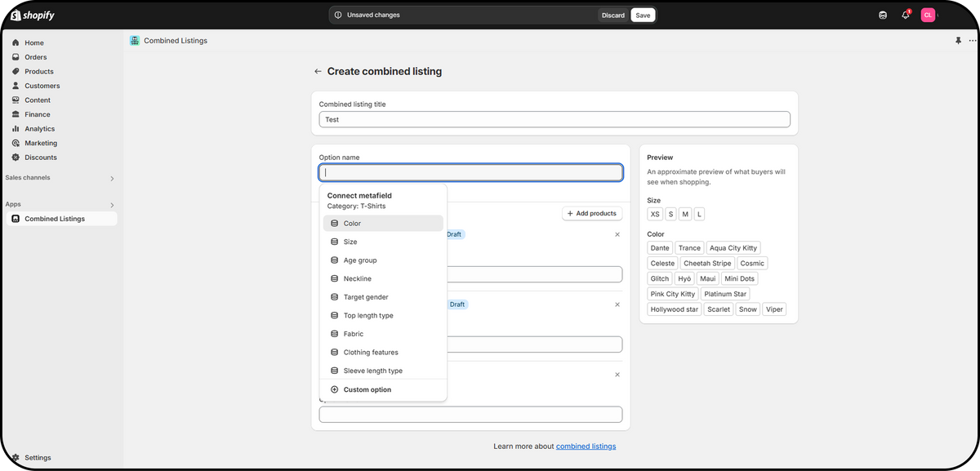980x471 pixels.
Task: Click the Add products button
Action: [x=592, y=214]
